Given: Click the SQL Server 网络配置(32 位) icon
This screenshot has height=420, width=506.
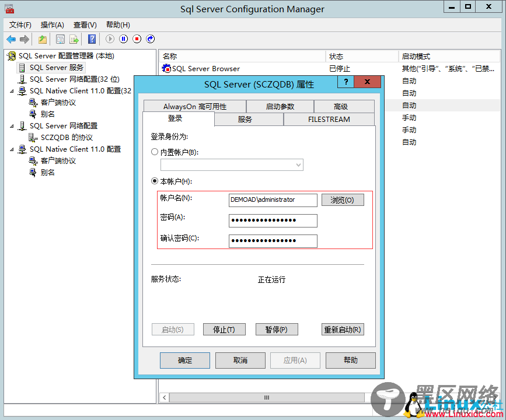Looking at the screenshot, I should click(22, 79).
